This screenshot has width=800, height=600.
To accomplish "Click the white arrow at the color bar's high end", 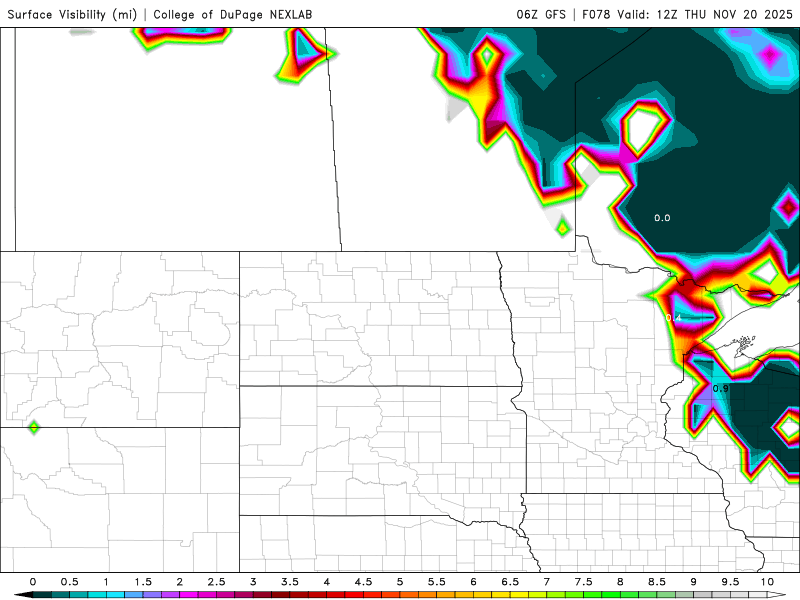I will click(x=777, y=595).
